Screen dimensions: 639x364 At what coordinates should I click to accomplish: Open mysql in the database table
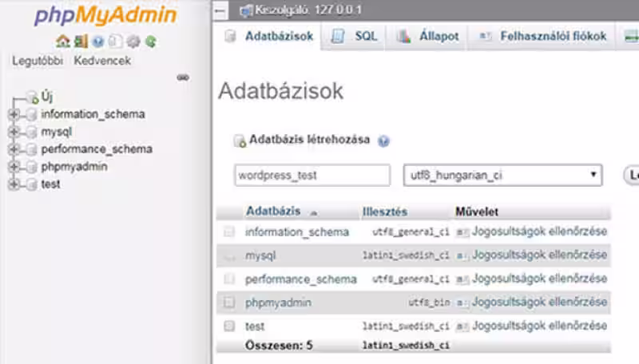(x=260, y=255)
